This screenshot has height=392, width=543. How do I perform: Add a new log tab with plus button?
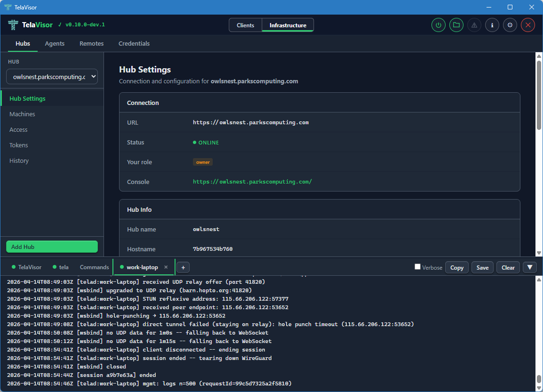183,267
